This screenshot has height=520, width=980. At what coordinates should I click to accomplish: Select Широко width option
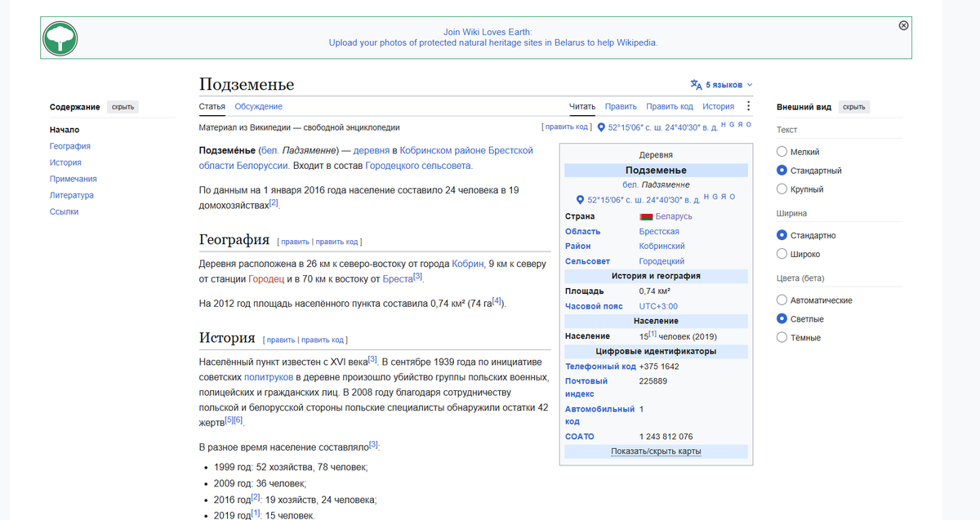tap(782, 254)
